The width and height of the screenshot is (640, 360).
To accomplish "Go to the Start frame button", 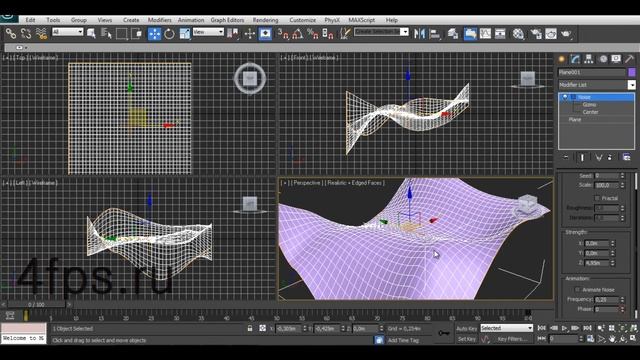I will (x=542, y=328).
